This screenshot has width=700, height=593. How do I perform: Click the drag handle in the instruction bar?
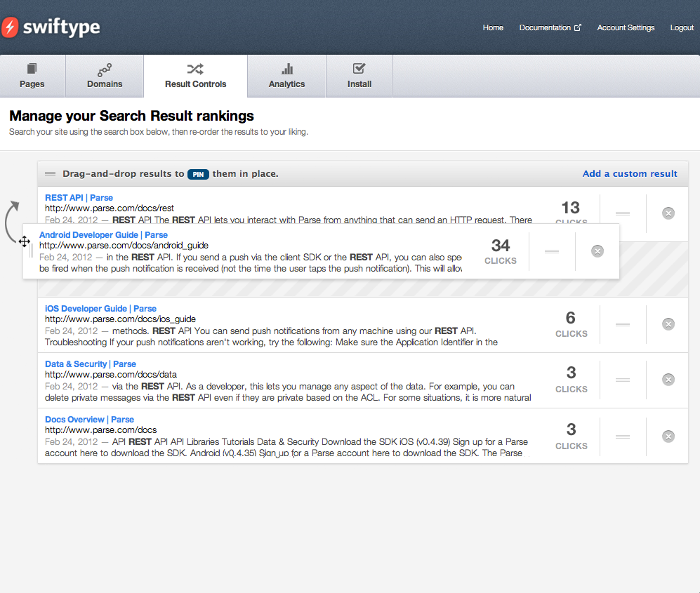click(x=50, y=173)
